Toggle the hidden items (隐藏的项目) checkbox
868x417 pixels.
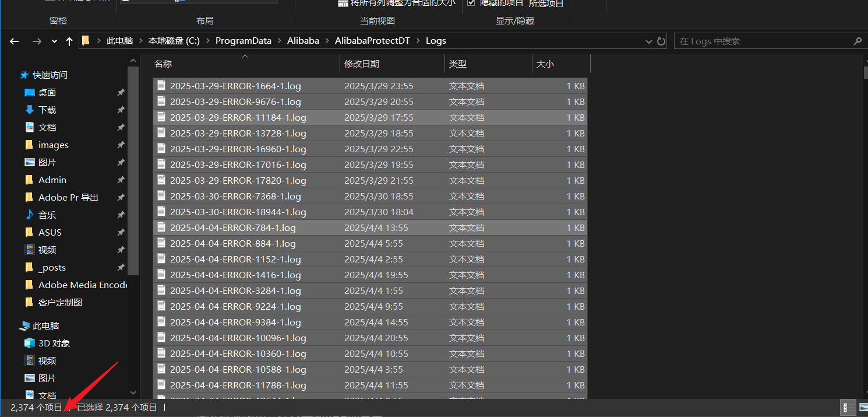coord(471,3)
